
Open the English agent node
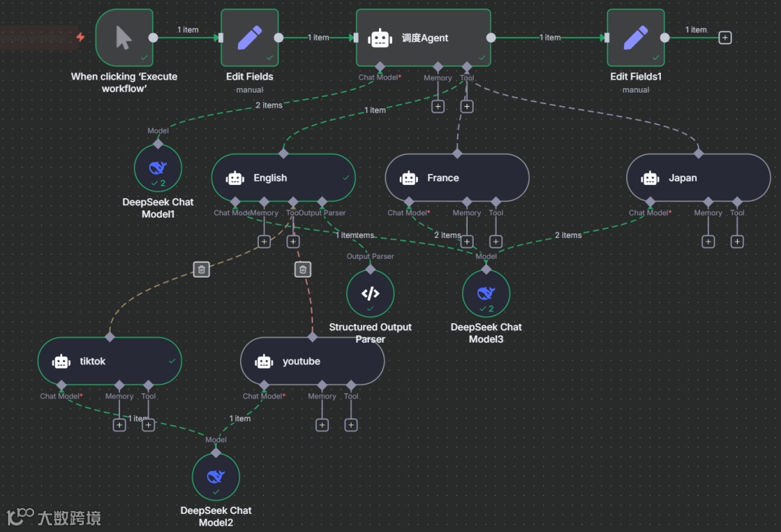283,178
